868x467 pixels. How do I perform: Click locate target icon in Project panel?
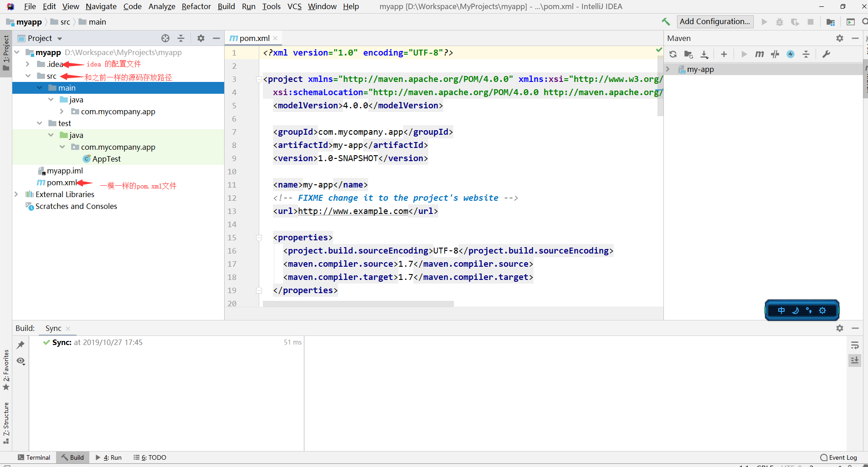[x=165, y=38]
